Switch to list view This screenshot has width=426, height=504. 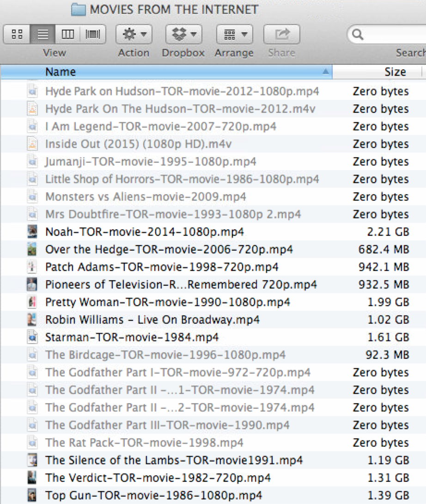coord(43,34)
